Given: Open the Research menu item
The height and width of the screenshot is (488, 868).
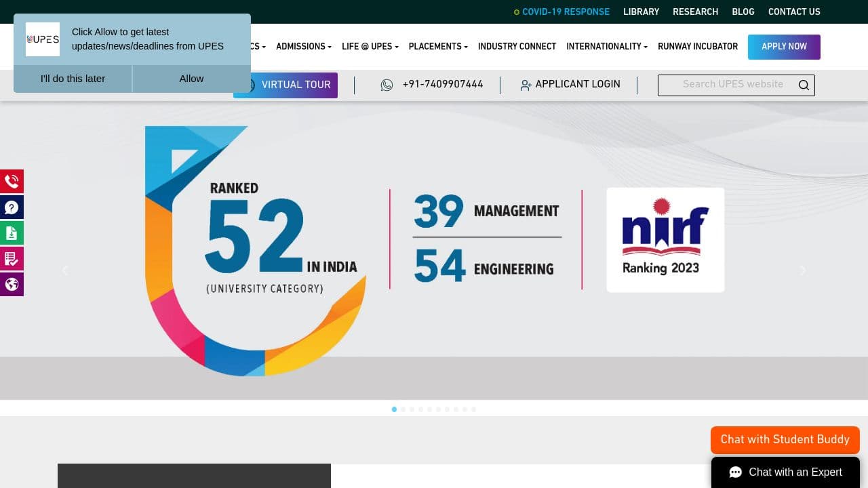Looking at the screenshot, I should 695,12.
